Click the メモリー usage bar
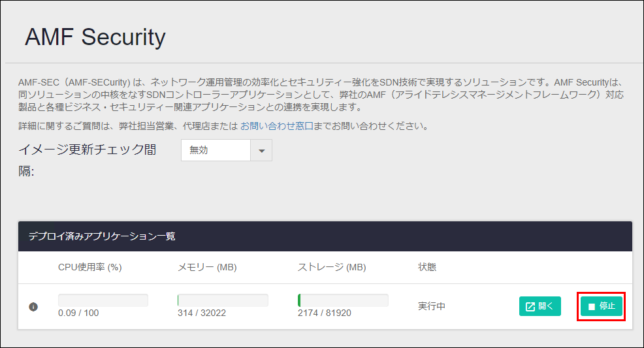This screenshot has width=644, height=348. click(223, 300)
